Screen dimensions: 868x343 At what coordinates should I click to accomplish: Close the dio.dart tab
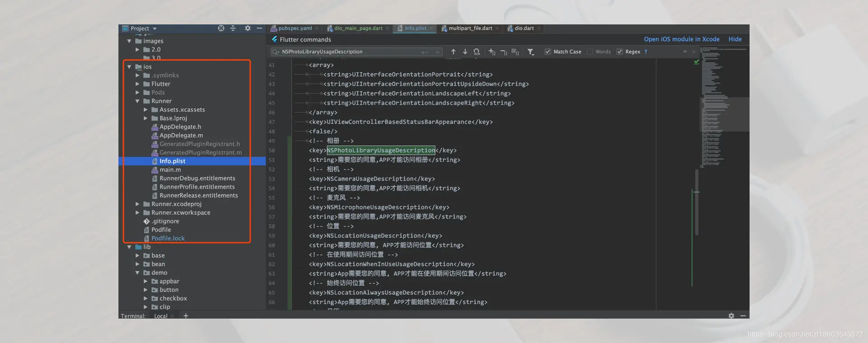point(539,28)
